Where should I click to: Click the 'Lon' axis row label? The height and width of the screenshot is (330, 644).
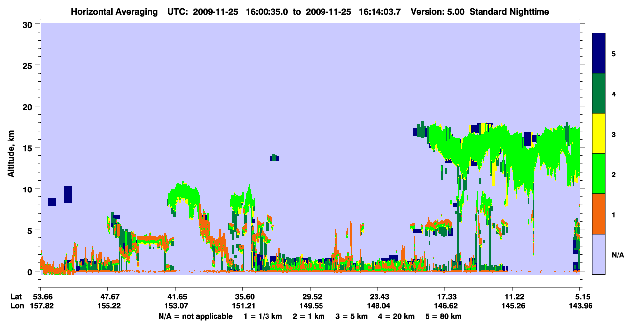pyautogui.click(x=16, y=306)
